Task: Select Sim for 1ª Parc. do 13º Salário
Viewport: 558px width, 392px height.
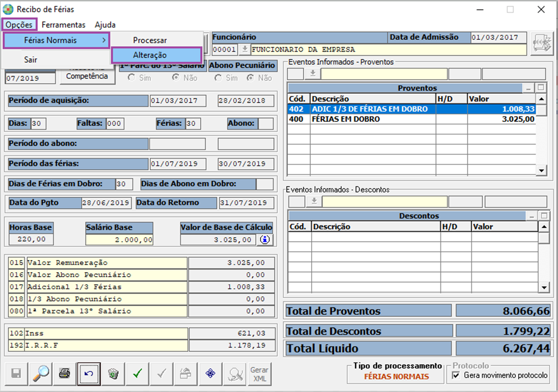Action: coord(131,78)
